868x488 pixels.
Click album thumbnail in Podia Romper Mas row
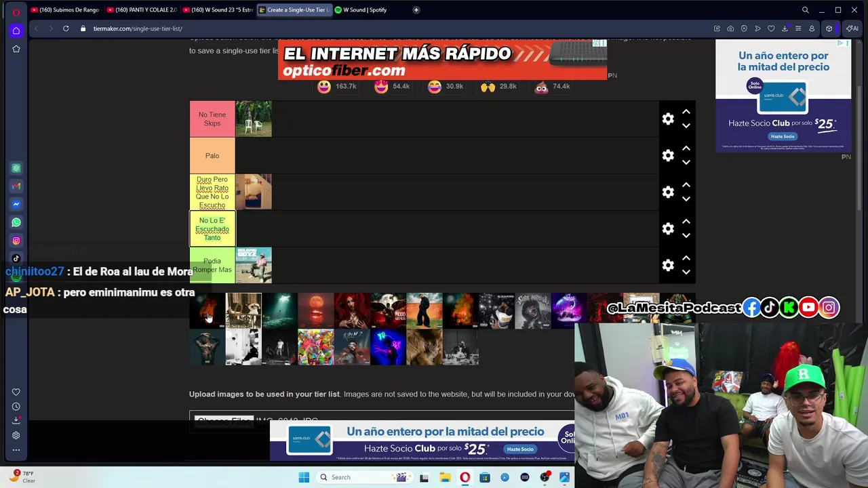[x=254, y=266]
